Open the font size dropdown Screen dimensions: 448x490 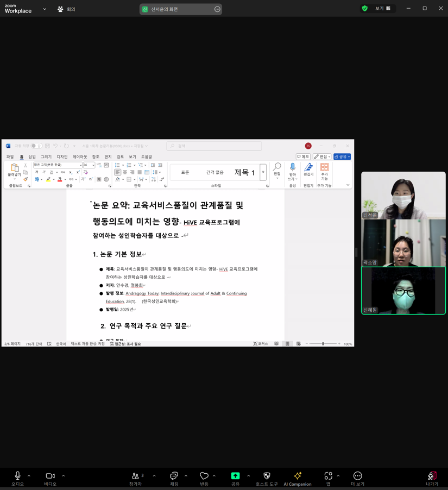pos(93,165)
